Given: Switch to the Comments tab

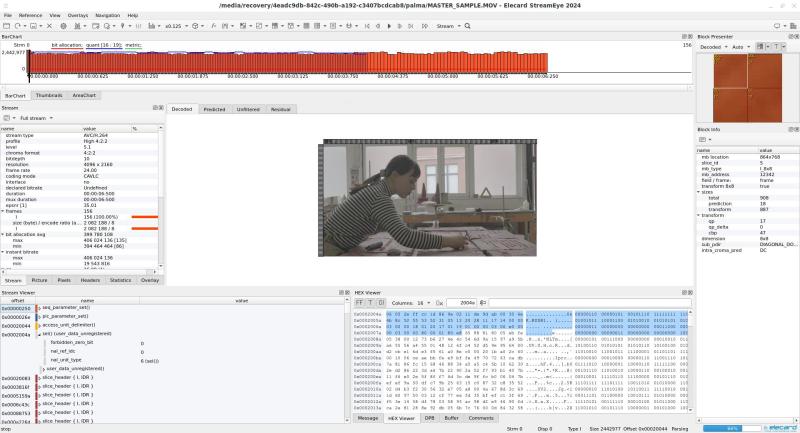Looking at the screenshot, I should (x=481, y=418).
